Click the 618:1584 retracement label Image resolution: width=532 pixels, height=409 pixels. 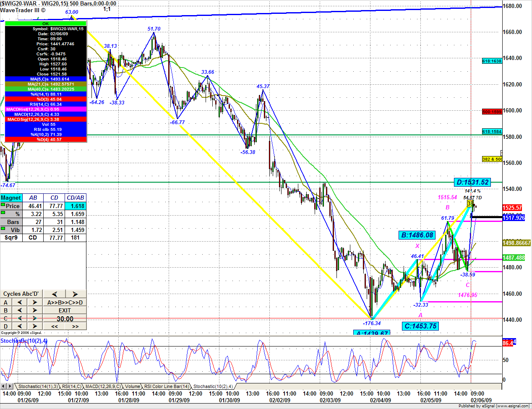tap(492, 131)
